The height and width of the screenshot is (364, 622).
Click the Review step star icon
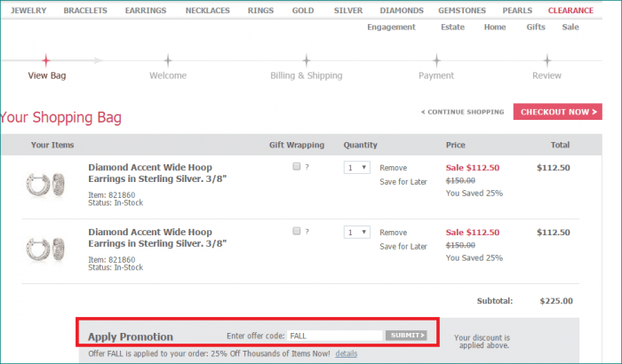[546, 60]
